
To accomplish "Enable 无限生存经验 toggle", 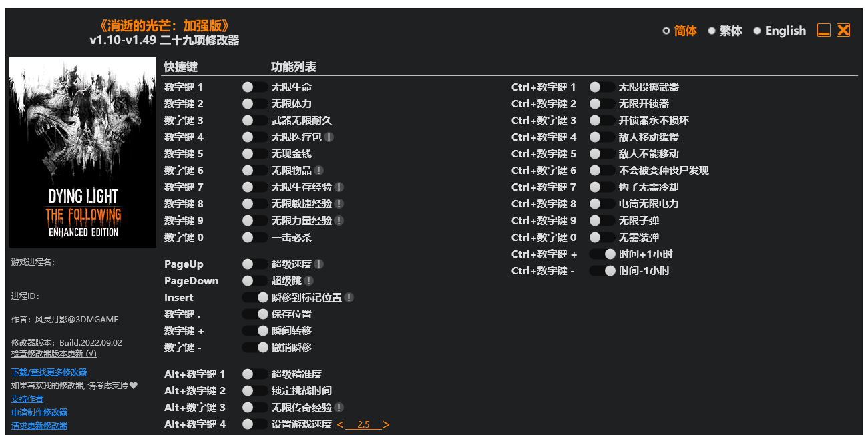I will pos(254,187).
